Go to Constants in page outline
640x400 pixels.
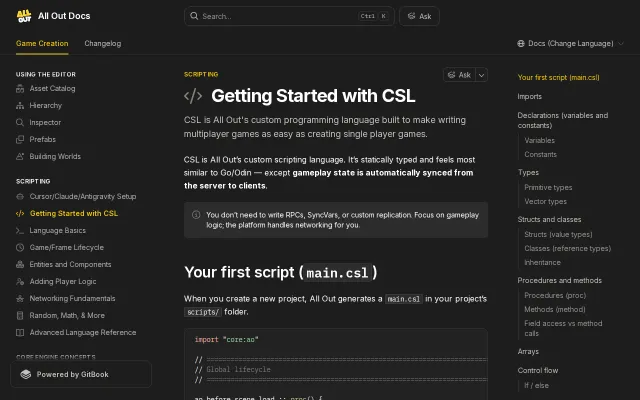point(540,154)
